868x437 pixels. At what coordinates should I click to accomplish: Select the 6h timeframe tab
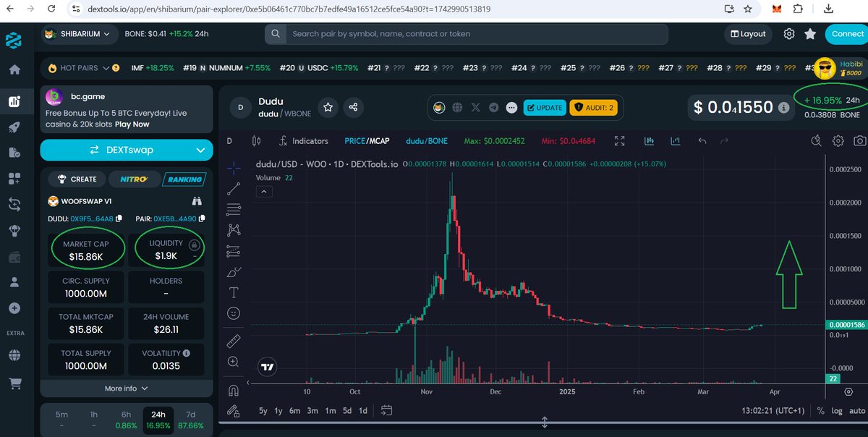127,420
